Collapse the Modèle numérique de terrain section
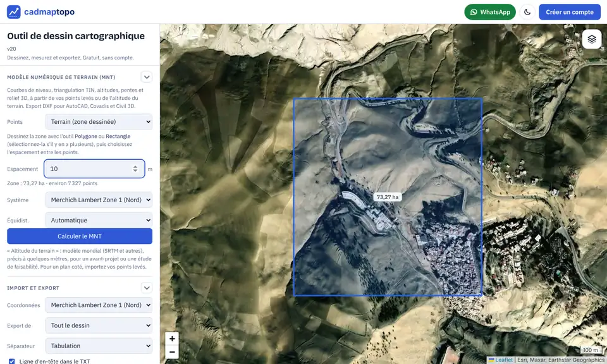 (147, 77)
